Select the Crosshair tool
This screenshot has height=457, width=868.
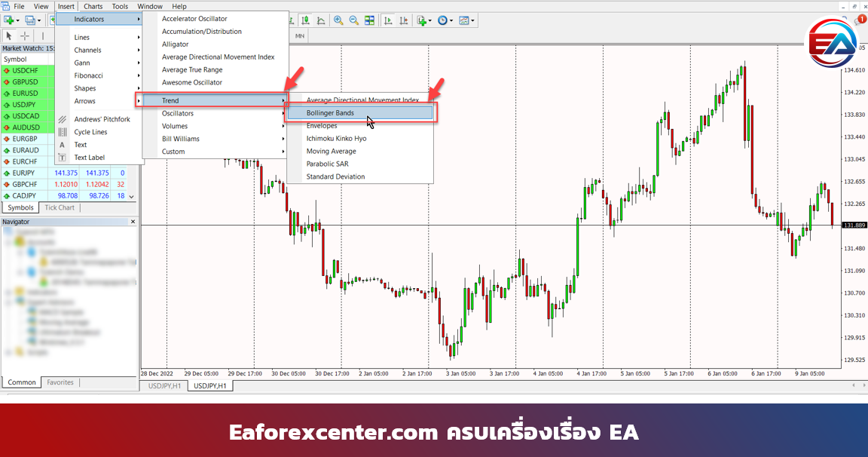click(25, 35)
